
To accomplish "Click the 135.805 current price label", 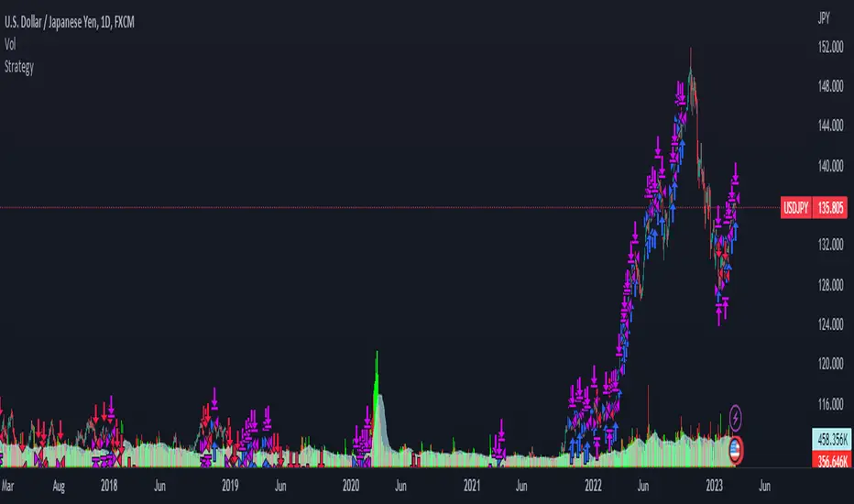I will coord(830,208).
